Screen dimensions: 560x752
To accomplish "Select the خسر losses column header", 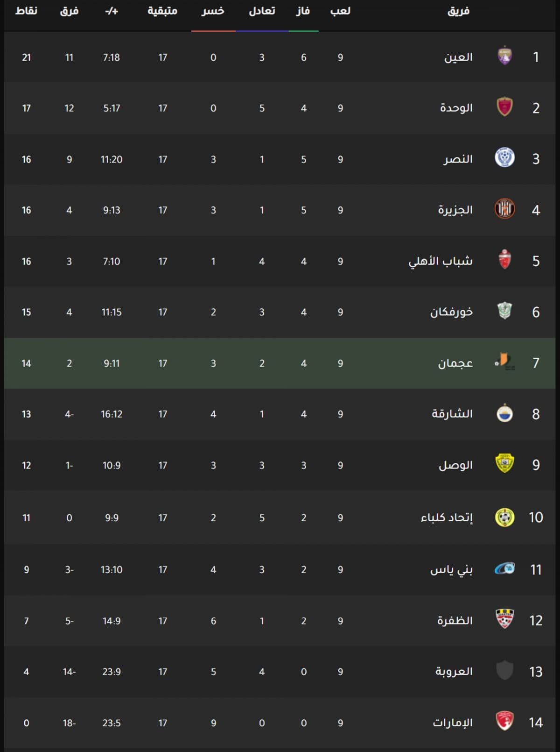I will 213,11.
